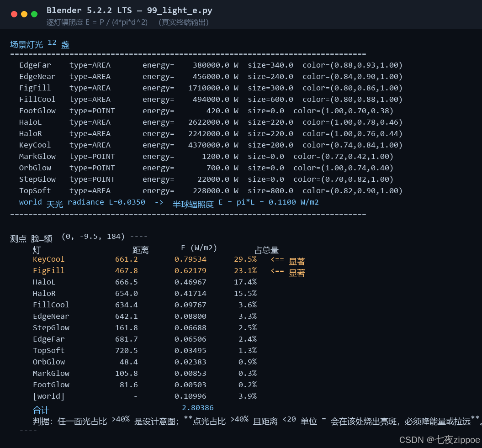The width and height of the screenshot is (482, 448).
Task: Click HaloL irradiance 0.46967
Action: click(190, 282)
